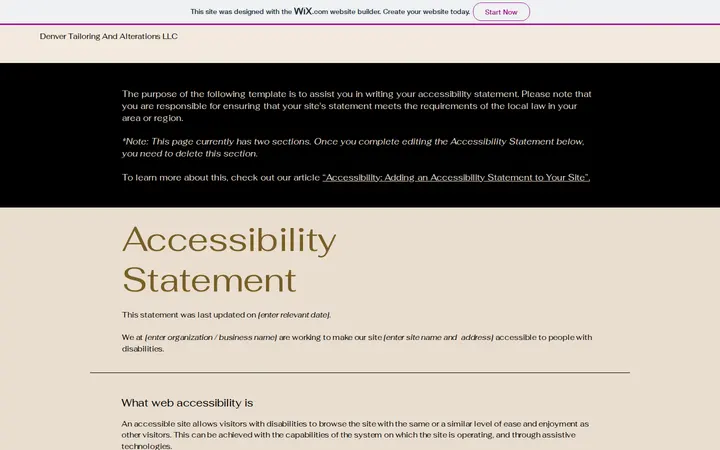This screenshot has width=720, height=450.
Task: Click 'The purpose of the following template' paragraph
Action: click(x=356, y=106)
